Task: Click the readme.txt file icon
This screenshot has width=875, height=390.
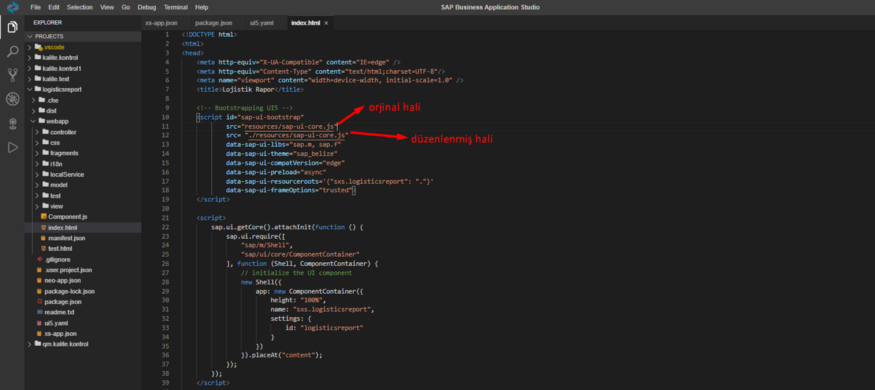Action: point(40,312)
